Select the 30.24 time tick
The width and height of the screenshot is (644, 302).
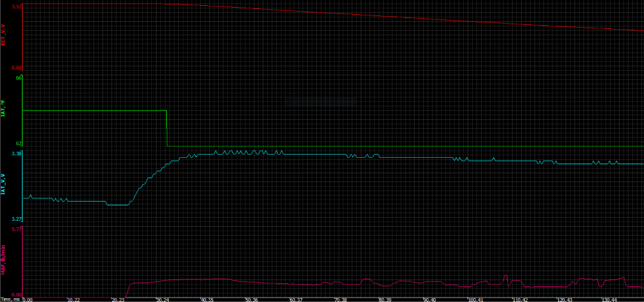(x=162, y=299)
